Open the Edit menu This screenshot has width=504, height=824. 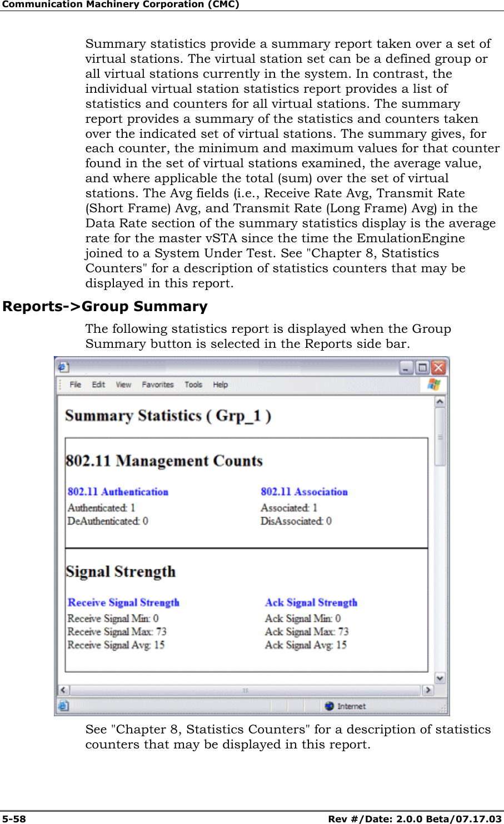(x=98, y=384)
